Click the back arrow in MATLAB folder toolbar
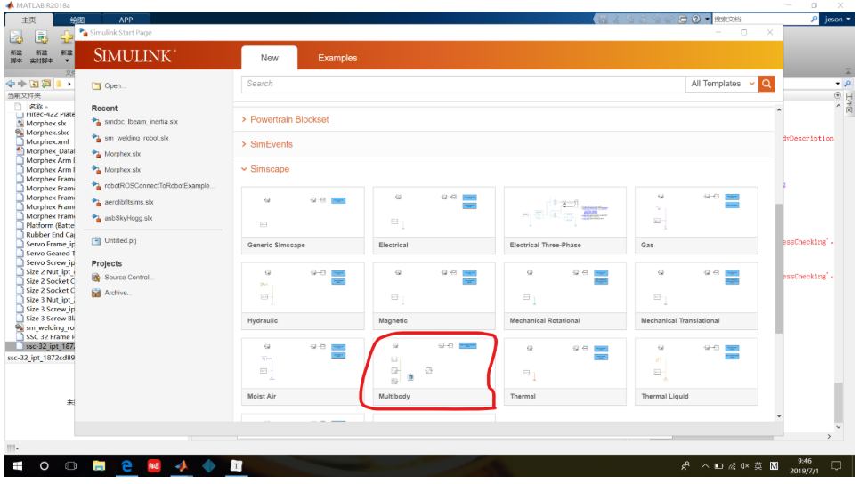 coord(10,85)
